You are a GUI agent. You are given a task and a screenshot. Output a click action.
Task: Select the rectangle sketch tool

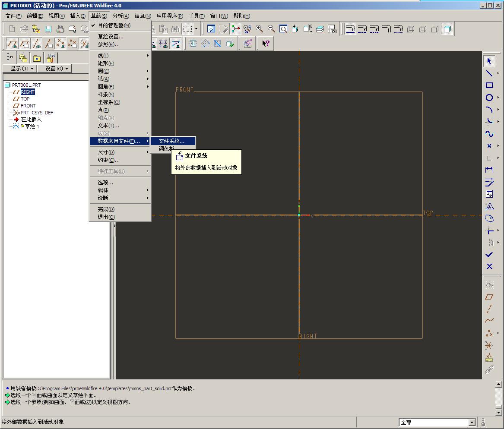pos(489,85)
